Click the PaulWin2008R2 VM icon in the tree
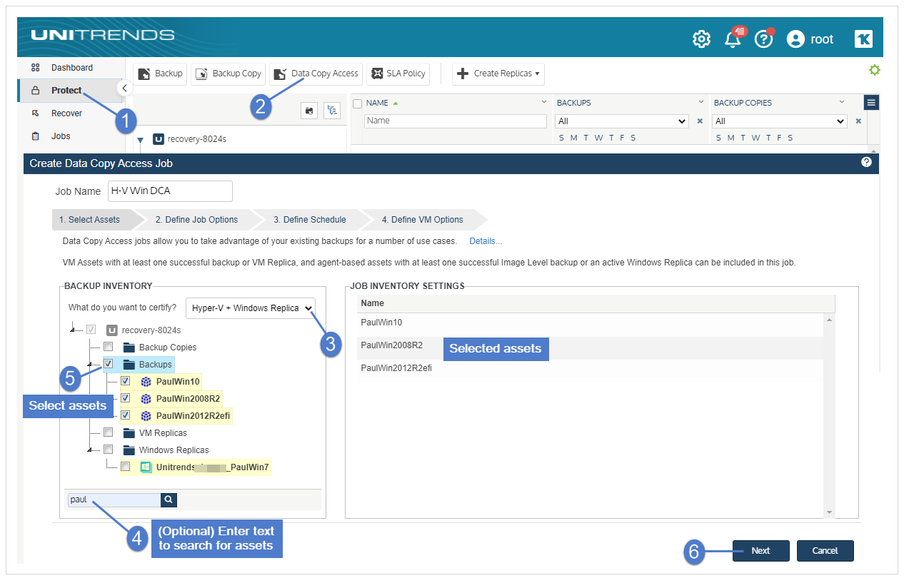Image resolution: width=914 pixels, height=588 pixels. click(x=146, y=398)
